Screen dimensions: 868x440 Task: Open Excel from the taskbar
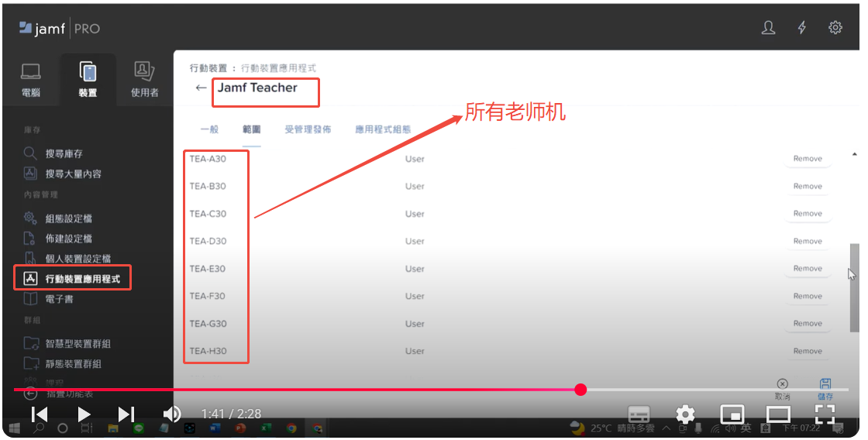[266, 428]
